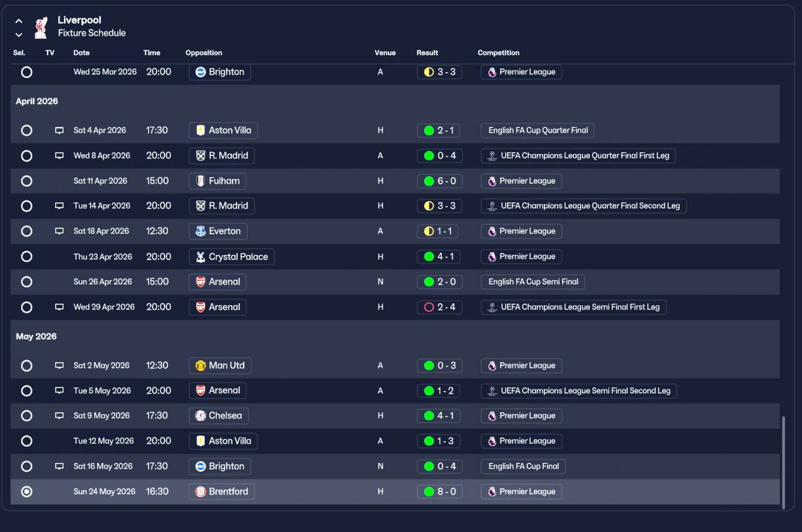Click the Crystal Palace crest icon
The width and height of the screenshot is (802, 532).
pos(200,256)
